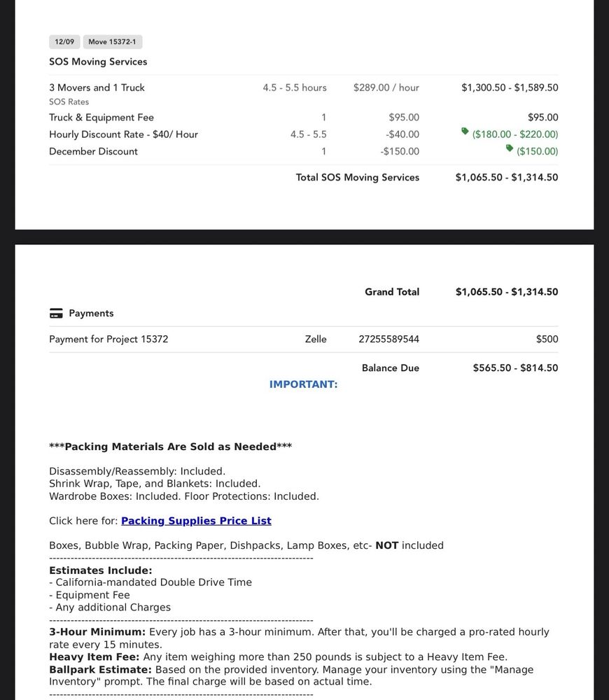The image size is (609, 700).
Task: Click the Grand Total amount range
Action: pos(507,292)
